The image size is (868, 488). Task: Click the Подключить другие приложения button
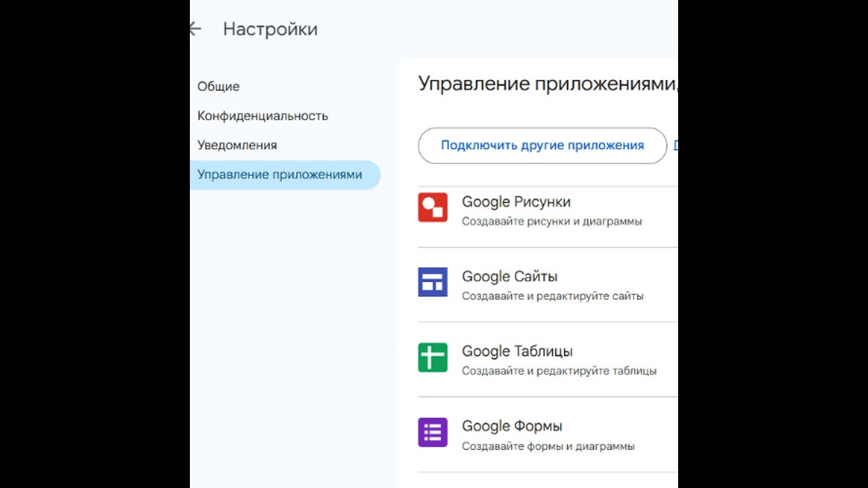542,145
